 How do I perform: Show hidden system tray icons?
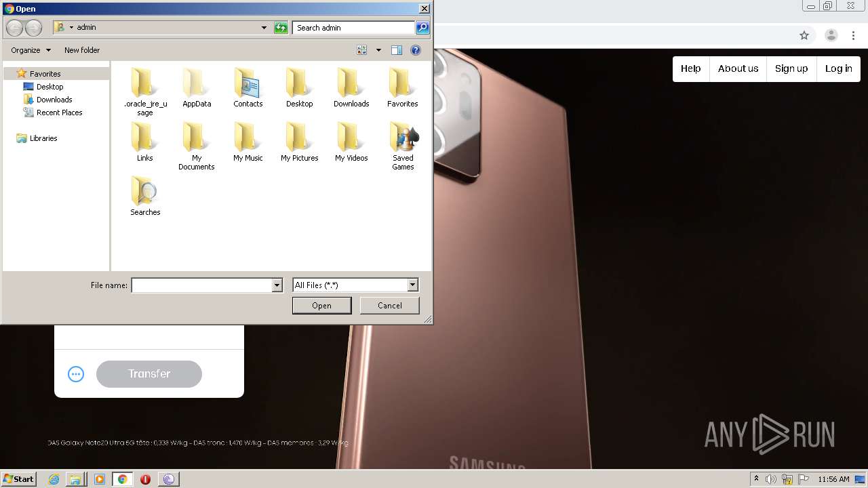click(x=756, y=479)
